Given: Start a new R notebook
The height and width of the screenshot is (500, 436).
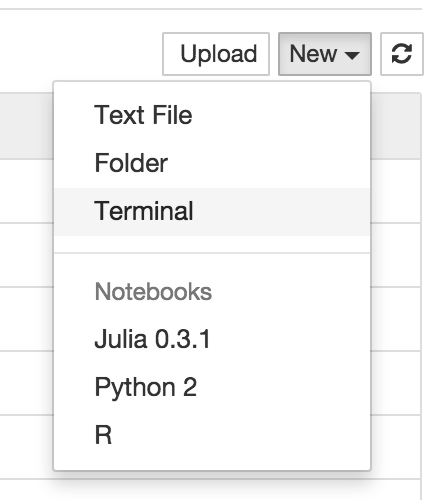Looking at the screenshot, I should [x=212, y=435].
